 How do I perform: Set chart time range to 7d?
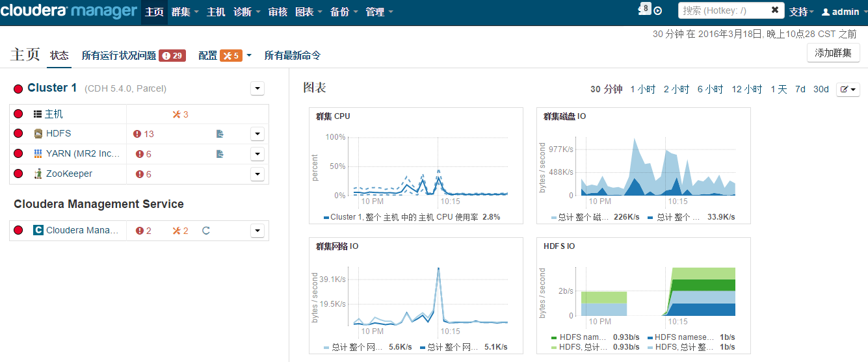click(x=800, y=90)
